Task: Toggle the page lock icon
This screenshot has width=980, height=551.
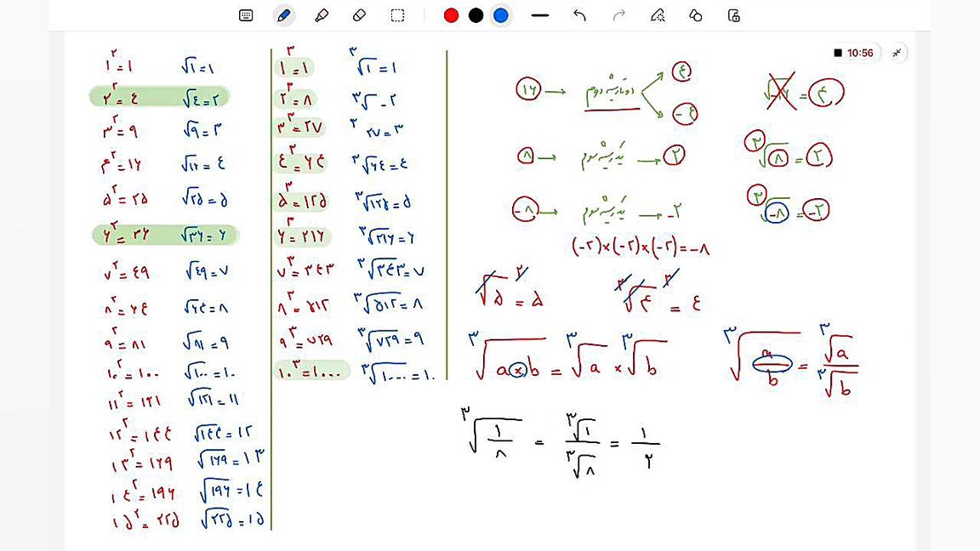Action: click(734, 15)
